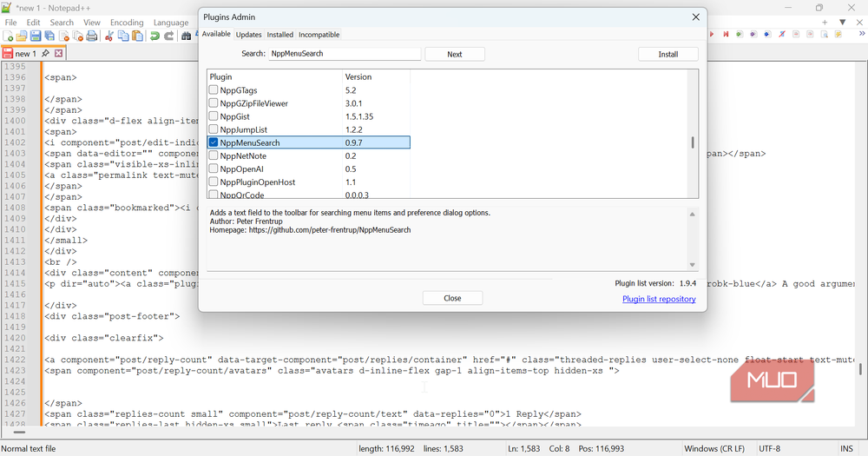Open the Edit menu
The image size is (868, 456).
(x=33, y=23)
